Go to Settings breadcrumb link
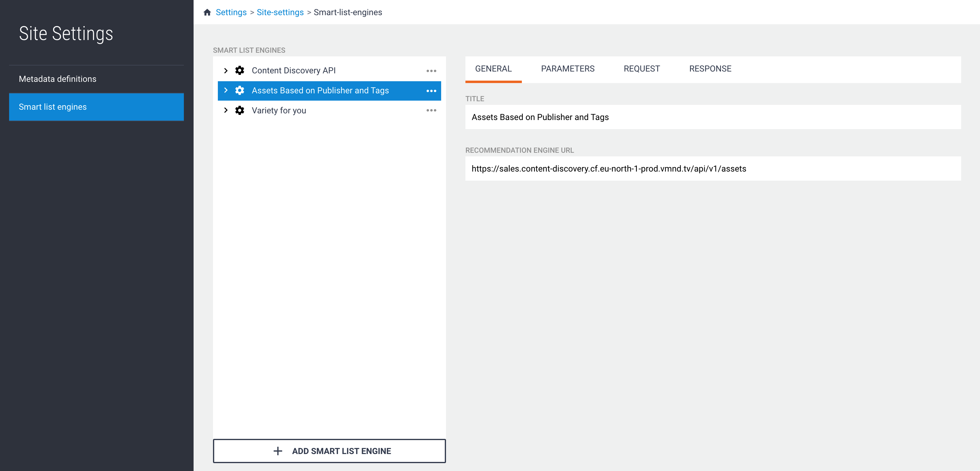 pyautogui.click(x=231, y=12)
